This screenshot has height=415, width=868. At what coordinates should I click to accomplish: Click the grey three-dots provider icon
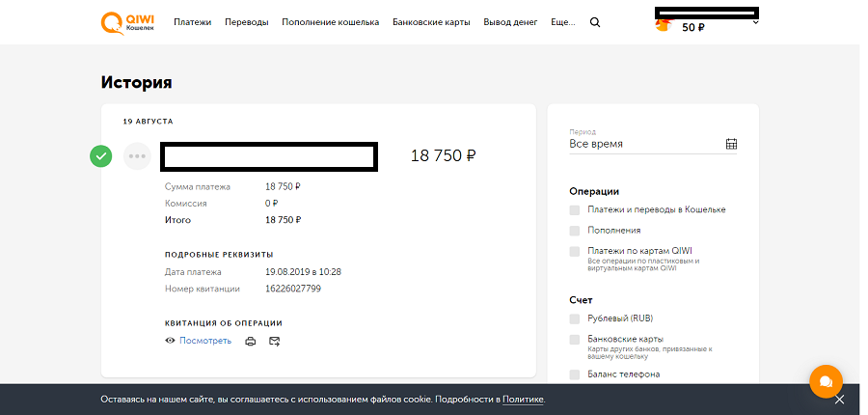137,156
